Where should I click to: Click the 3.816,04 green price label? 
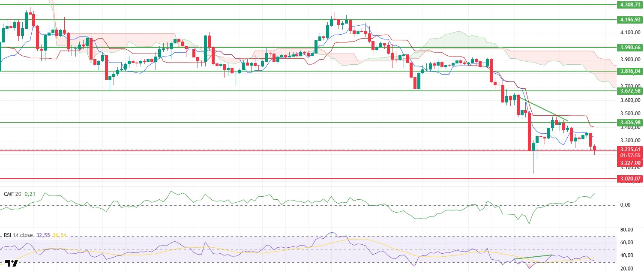click(630, 71)
